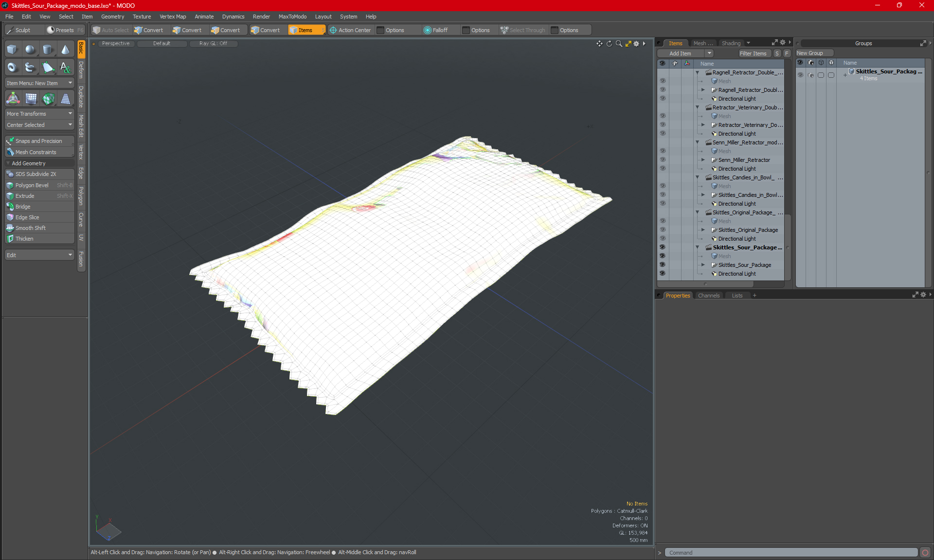The image size is (934, 560).
Task: Toggle Options checkbox after Falloff
Action: tap(466, 30)
